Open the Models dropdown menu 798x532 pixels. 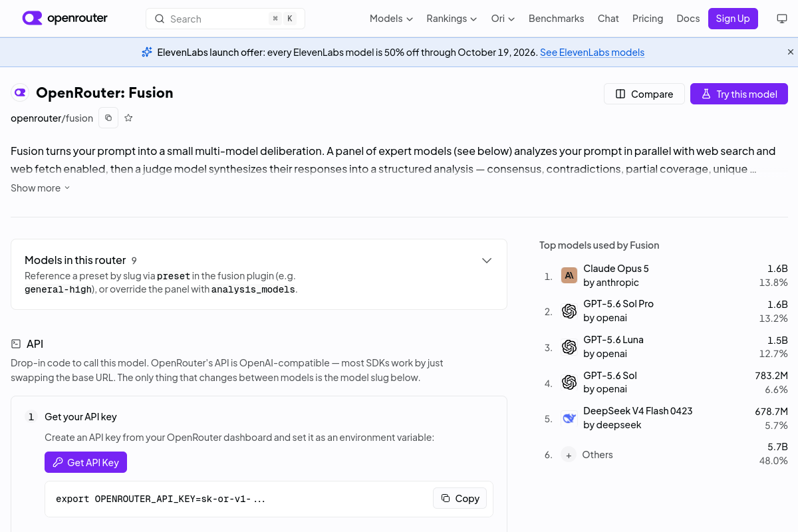(391, 19)
